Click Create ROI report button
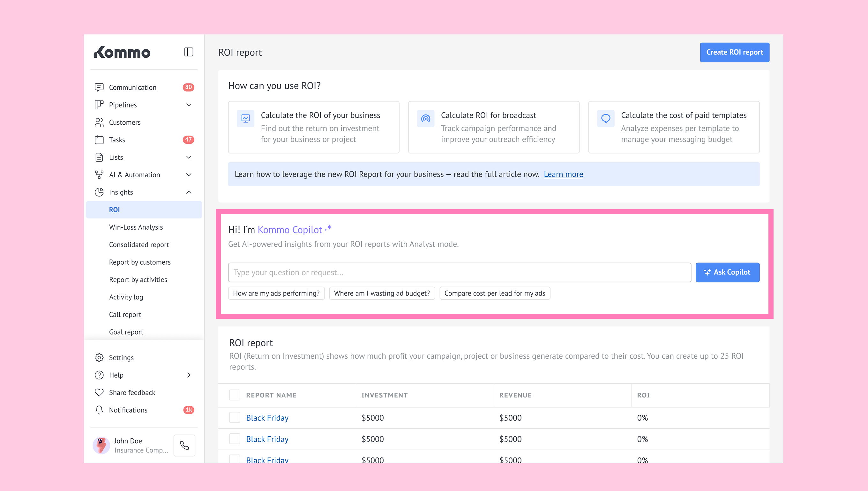868x491 pixels. click(735, 52)
